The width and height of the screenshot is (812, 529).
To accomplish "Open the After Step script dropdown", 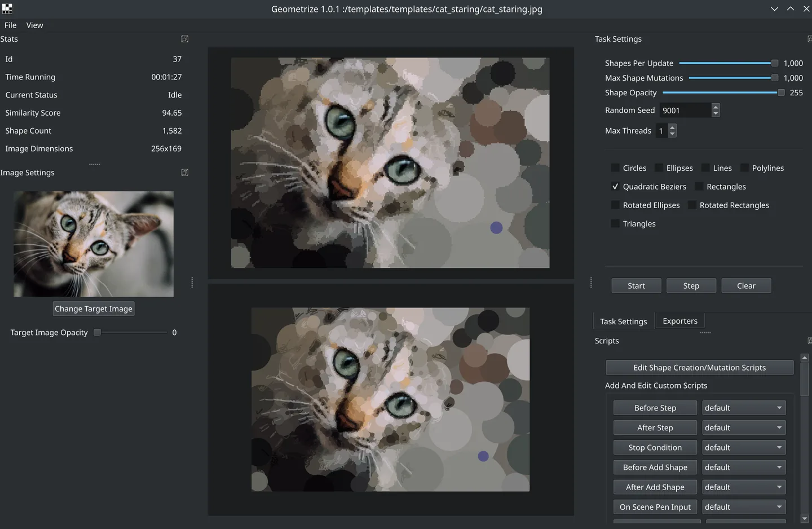I will (744, 427).
